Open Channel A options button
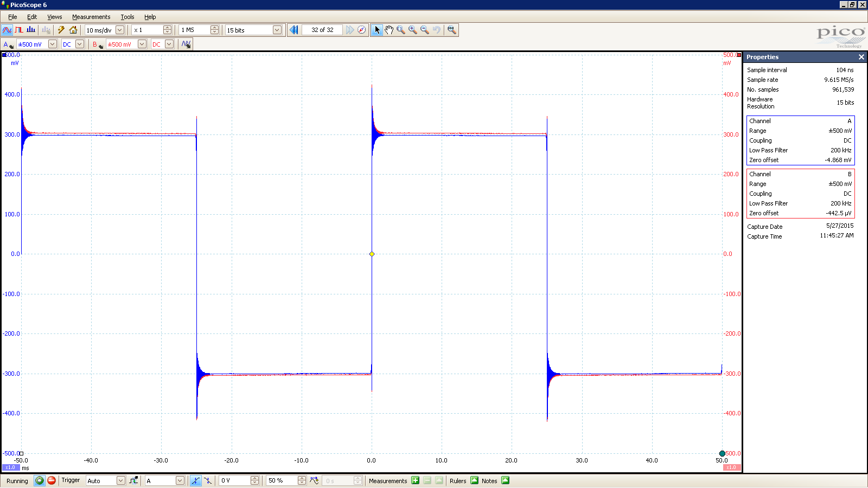Screen dimensions: 868x488 8,44
